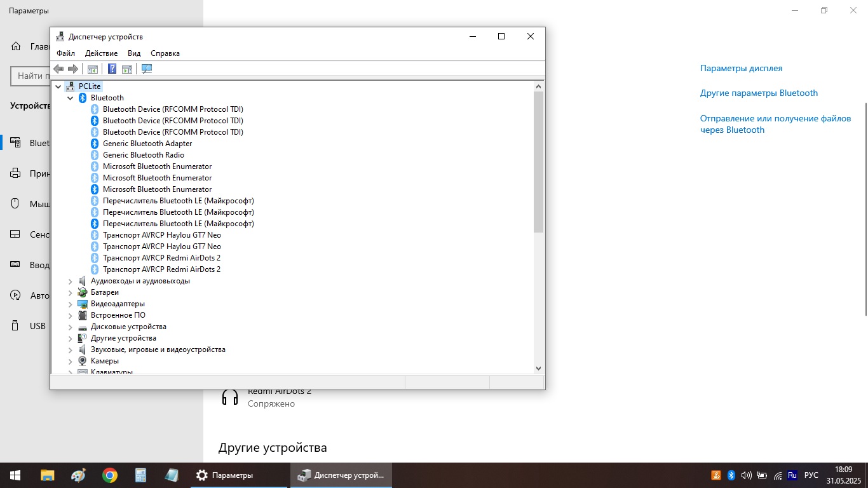Expand the Камеры category
This screenshot has height=488, width=868.
[x=71, y=361]
